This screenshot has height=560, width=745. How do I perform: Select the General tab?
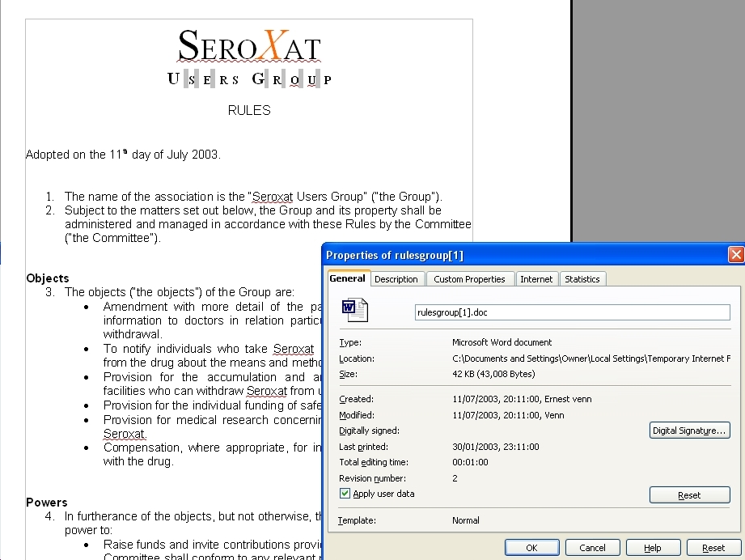tap(348, 278)
